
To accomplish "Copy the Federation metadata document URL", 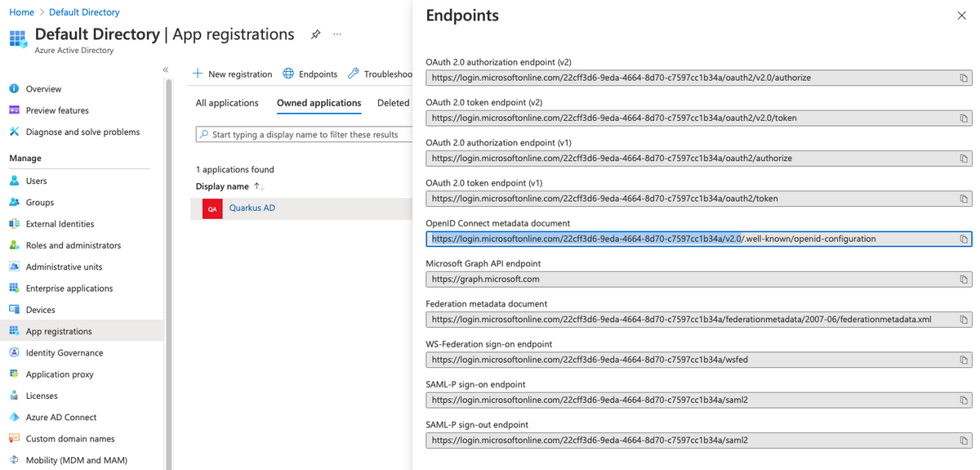I will point(964,320).
